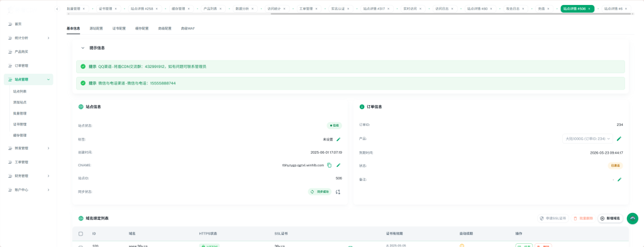Switch to the 证书配置 tab
Viewport: 644px width, 247px height.
click(119, 29)
